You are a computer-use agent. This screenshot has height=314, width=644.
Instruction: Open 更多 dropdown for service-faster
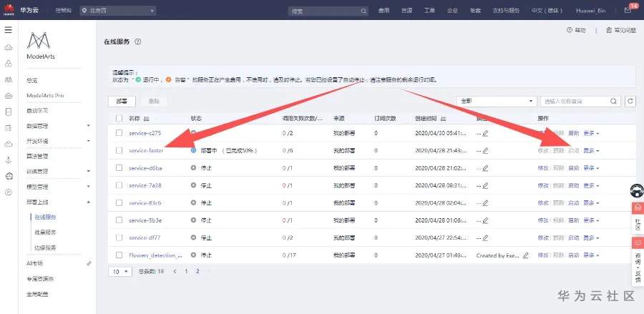click(x=591, y=151)
